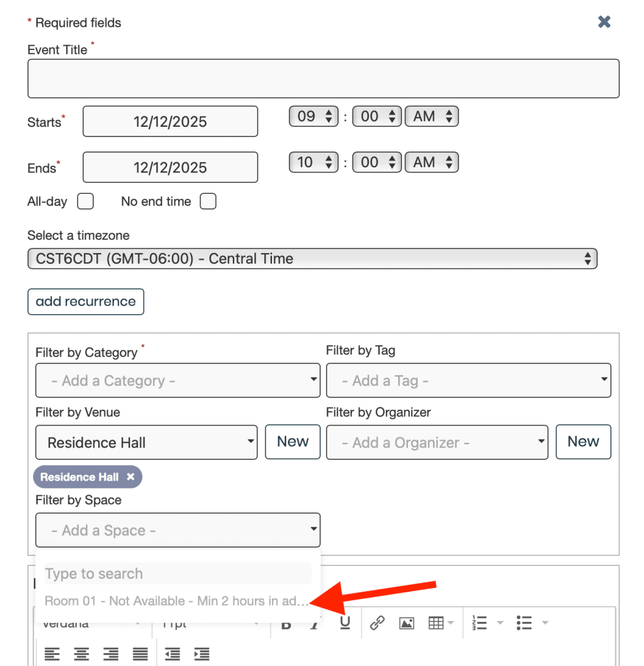Click the add recurrence button
644x666 pixels.
click(86, 302)
